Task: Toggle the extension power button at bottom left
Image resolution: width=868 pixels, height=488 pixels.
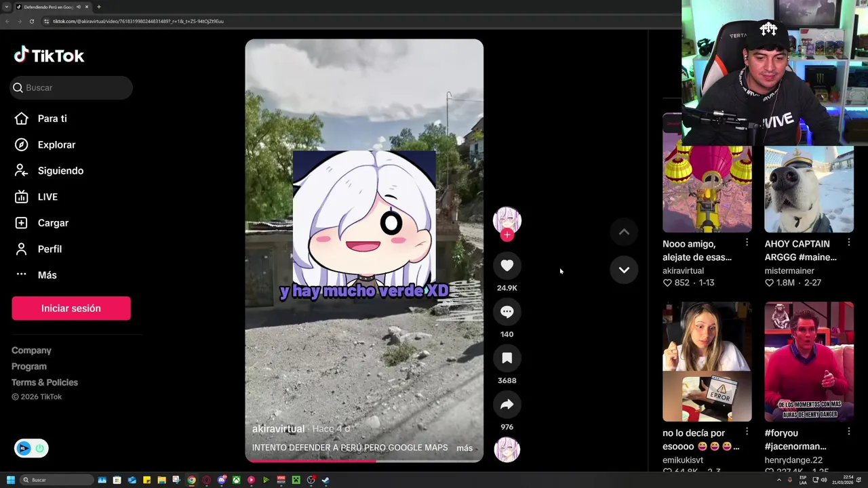Action: [40, 448]
